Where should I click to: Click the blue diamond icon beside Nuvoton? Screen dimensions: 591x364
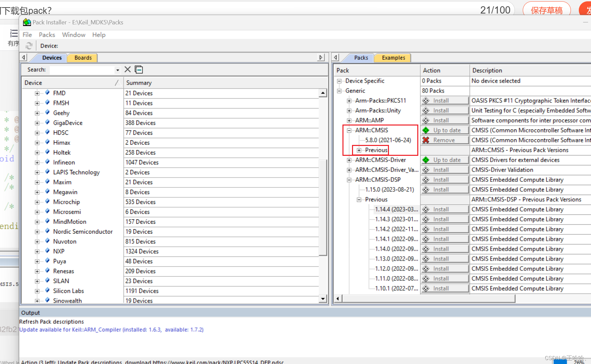47,241
